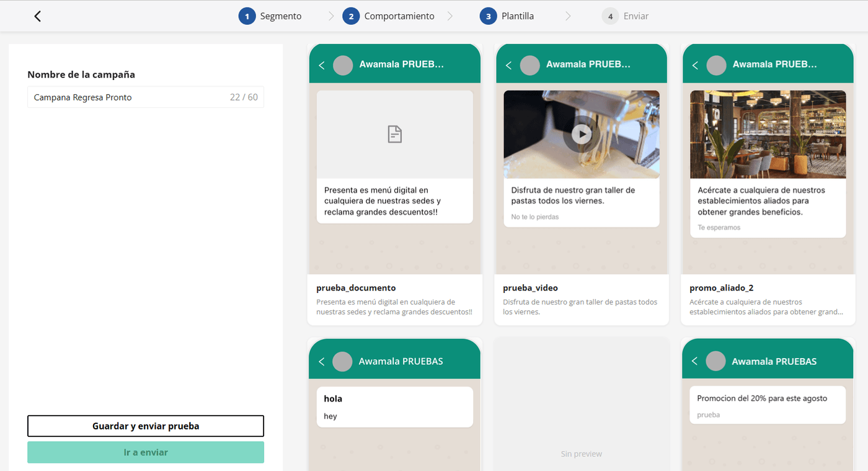Click the hola hey message bubble
The height and width of the screenshot is (471, 868).
click(395, 407)
